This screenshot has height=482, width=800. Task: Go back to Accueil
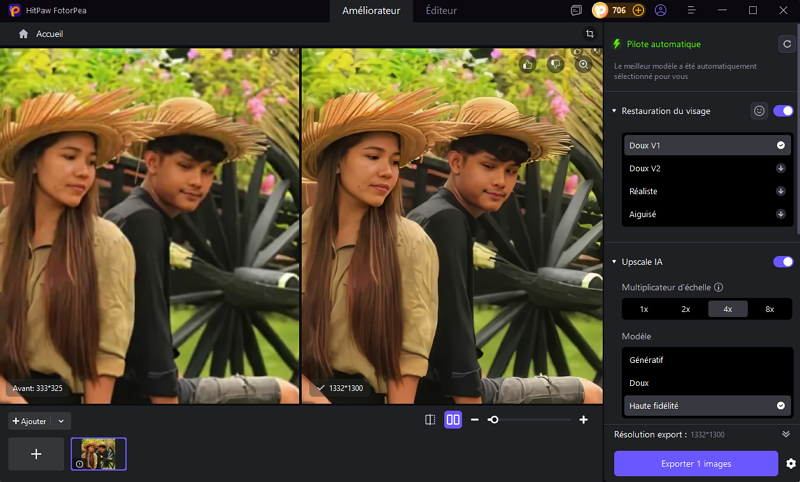(x=40, y=34)
